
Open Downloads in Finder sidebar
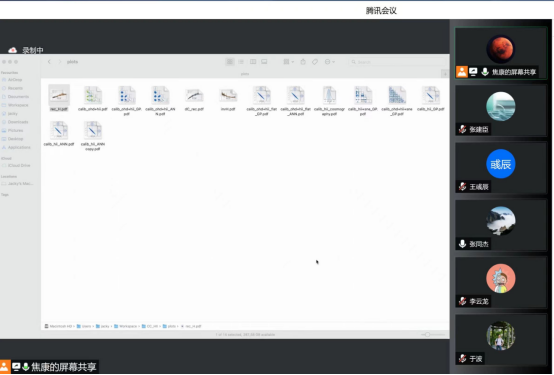coord(15,122)
